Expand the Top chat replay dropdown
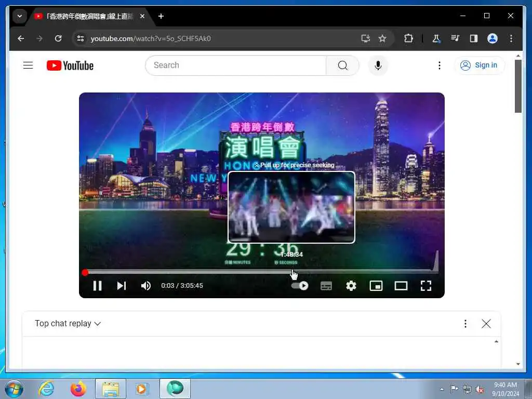 68,323
